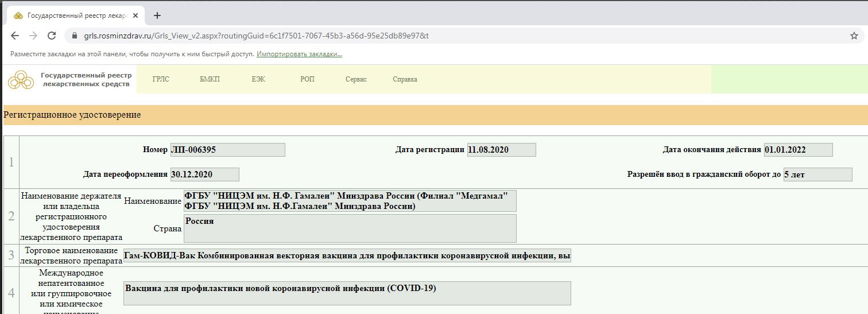Open the ЕЭК menu

258,79
